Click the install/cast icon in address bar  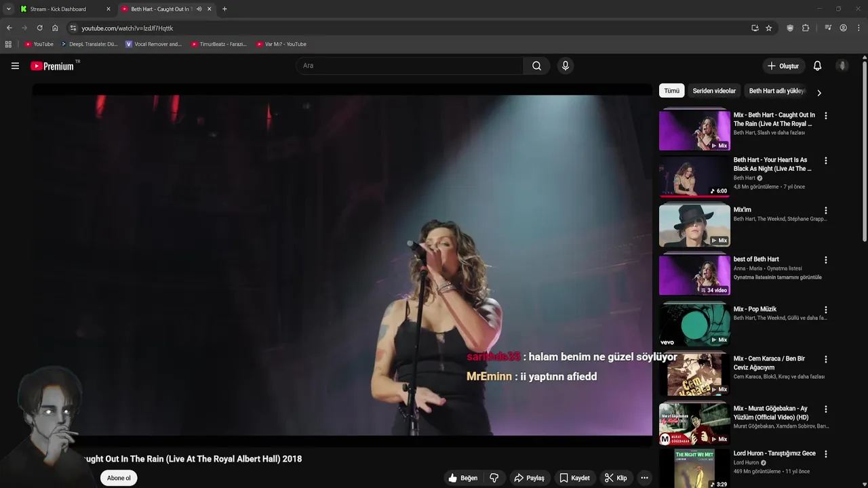coord(755,28)
